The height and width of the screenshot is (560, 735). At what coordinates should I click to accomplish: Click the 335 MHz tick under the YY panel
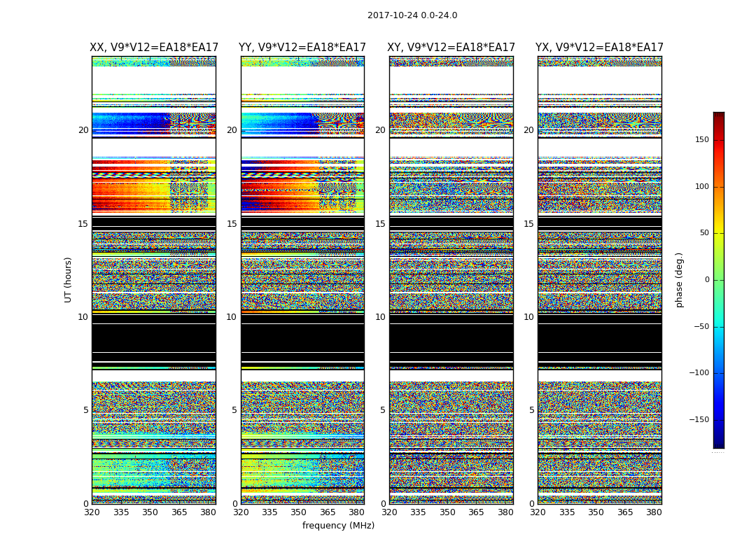269,512
